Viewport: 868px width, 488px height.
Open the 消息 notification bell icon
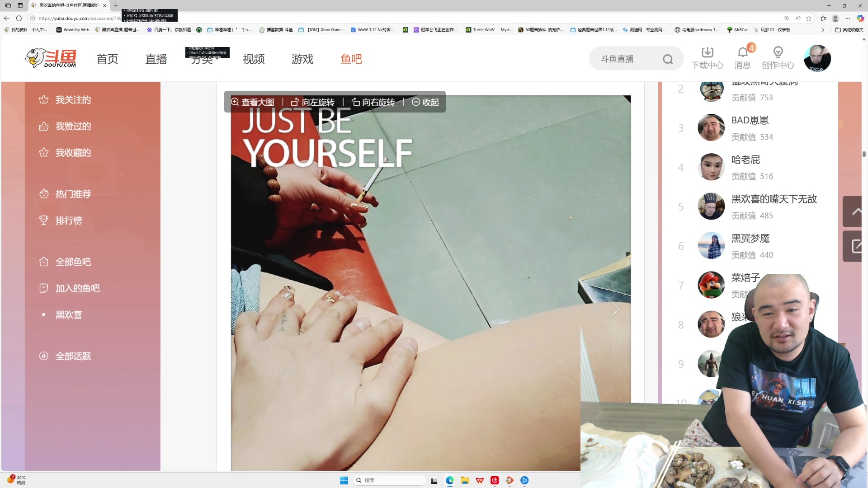tap(742, 53)
